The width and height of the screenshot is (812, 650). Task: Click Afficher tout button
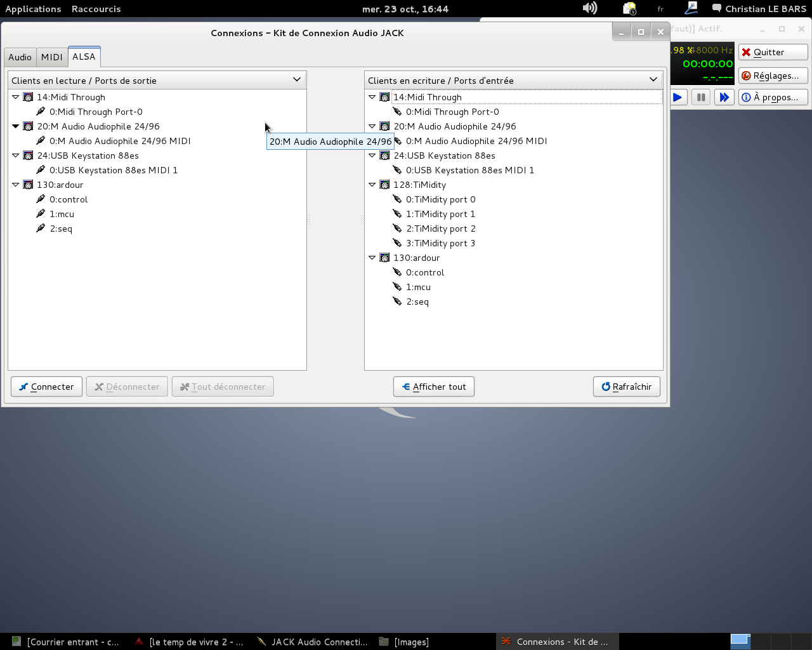click(x=434, y=387)
